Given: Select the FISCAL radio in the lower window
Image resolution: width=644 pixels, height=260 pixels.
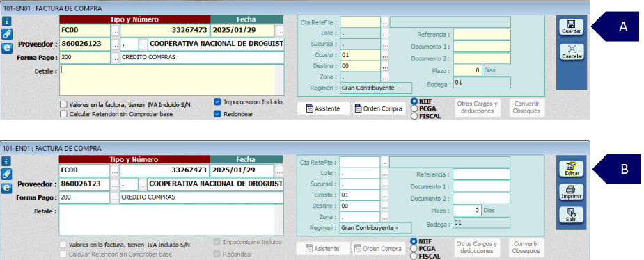Looking at the screenshot, I should 414,256.
